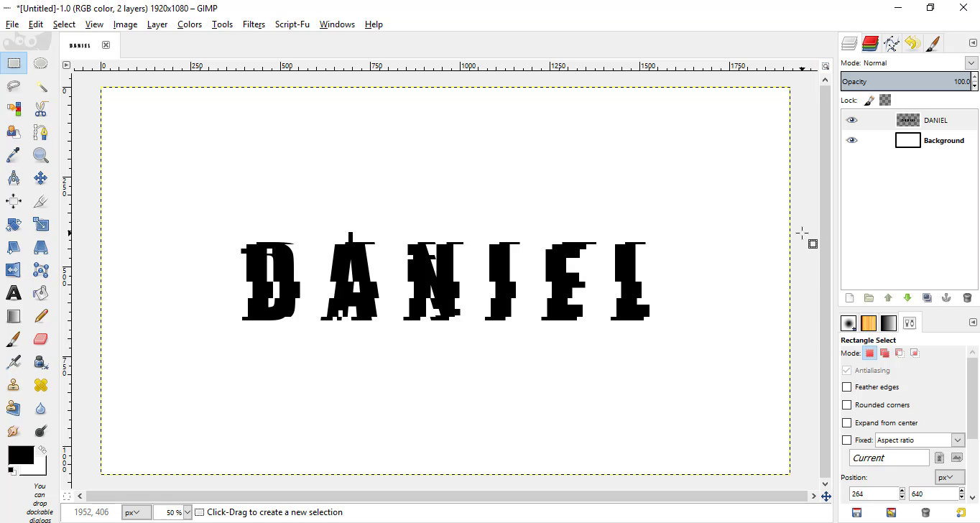
Task: Pick the Move tool
Action: (x=41, y=177)
